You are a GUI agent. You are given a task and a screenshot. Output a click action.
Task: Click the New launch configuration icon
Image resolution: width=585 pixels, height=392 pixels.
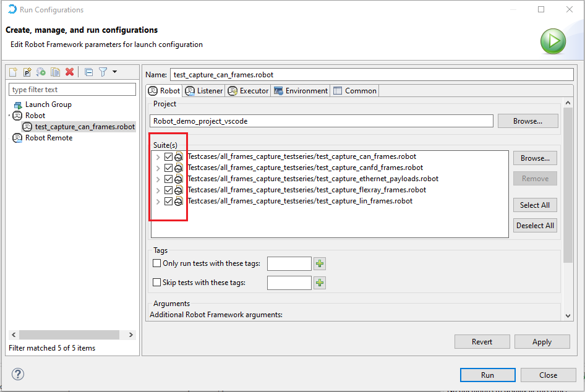pos(13,72)
